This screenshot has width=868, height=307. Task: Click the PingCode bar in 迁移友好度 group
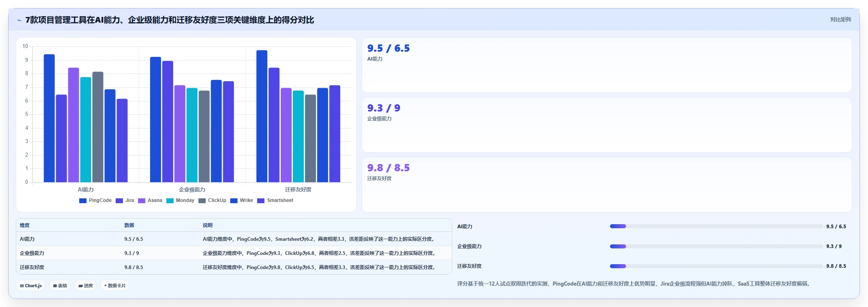(x=262, y=116)
